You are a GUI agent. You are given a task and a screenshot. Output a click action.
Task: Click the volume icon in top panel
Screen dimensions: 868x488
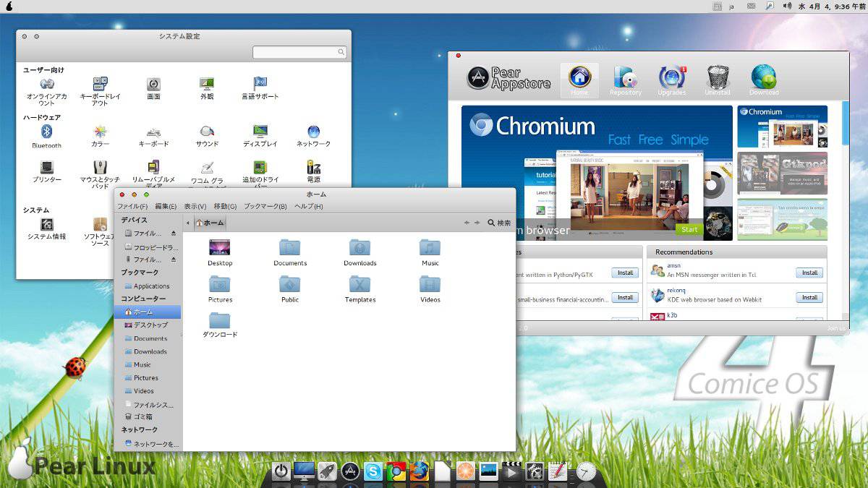[x=787, y=6]
